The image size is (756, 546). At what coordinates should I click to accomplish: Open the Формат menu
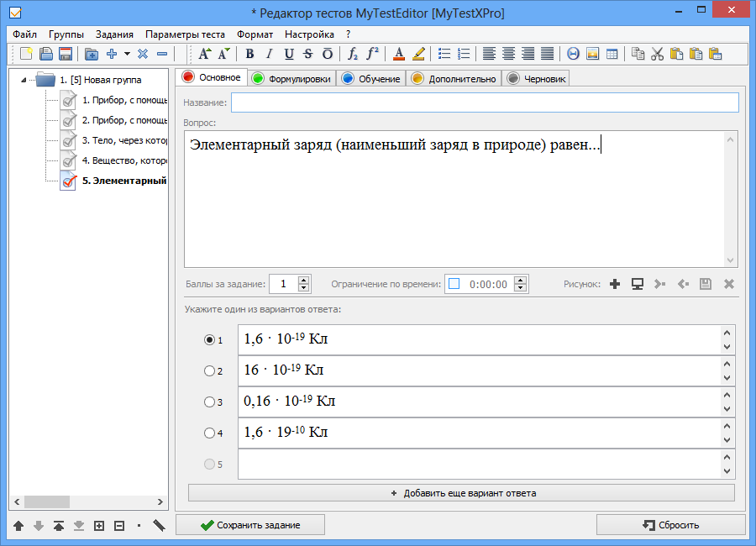(x=255, y=34)
